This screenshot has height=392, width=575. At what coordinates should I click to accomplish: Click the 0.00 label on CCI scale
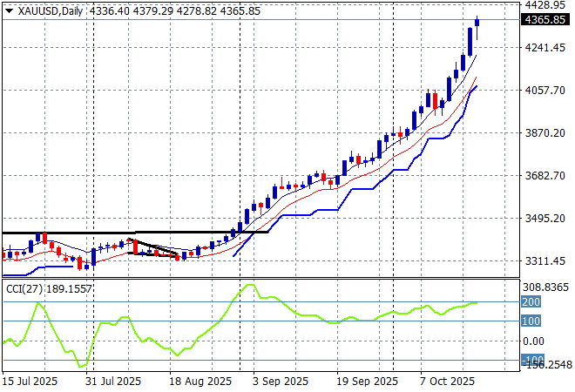tap(535, 341)
